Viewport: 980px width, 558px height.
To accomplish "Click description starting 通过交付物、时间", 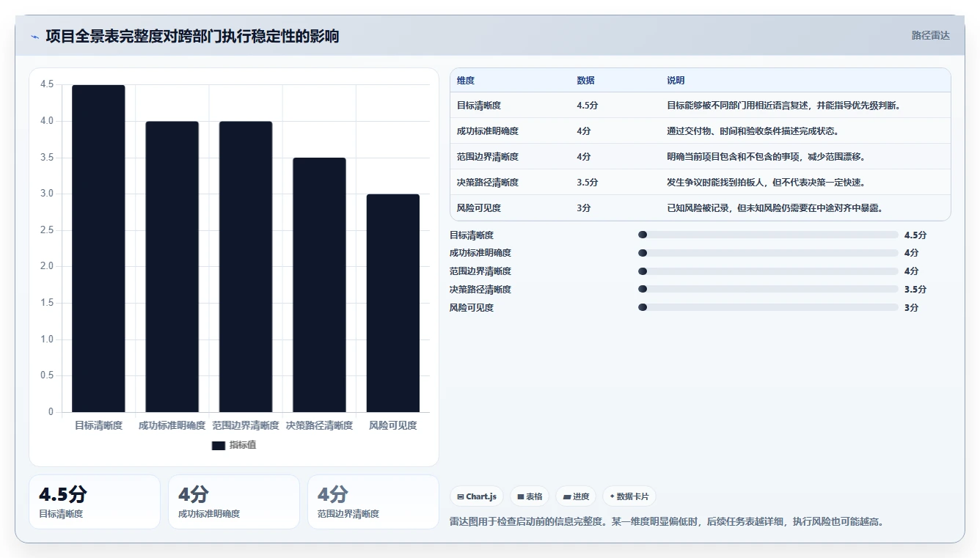I will pos(753,131).
